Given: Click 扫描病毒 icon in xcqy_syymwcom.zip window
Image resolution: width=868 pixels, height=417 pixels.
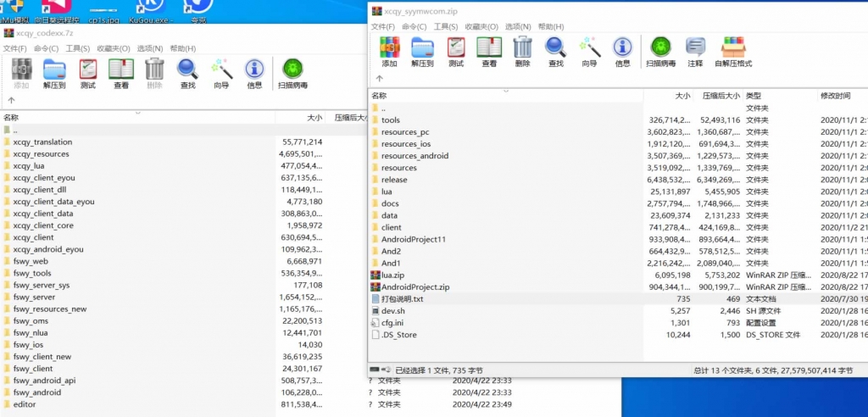Looking at the screenshot, I should (660, 51).
